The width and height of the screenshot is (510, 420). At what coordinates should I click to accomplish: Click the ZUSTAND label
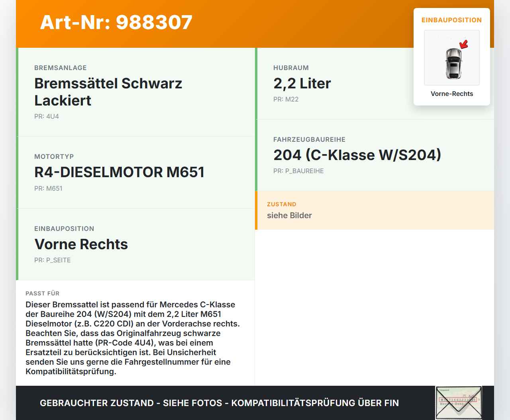(x=282, y=204)
